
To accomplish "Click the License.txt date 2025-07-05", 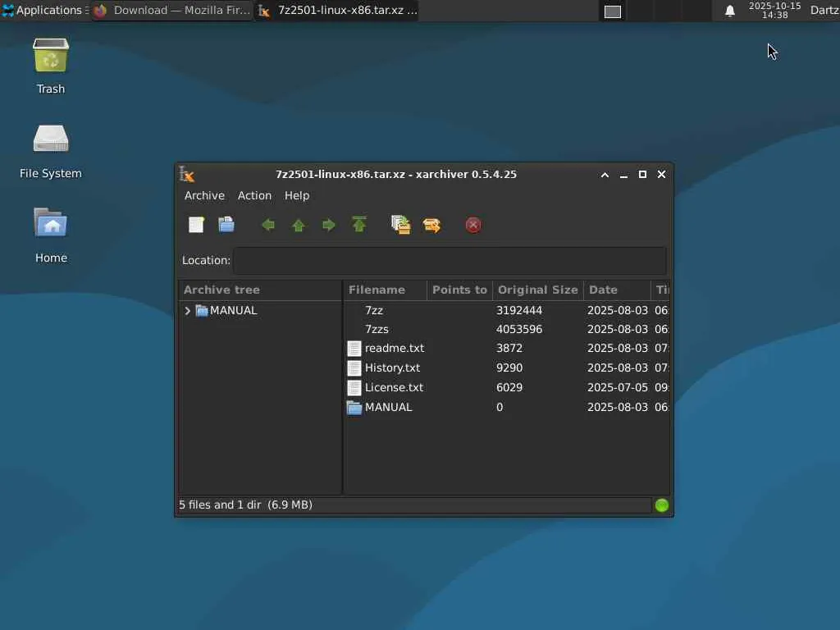I will coord(617,387).
